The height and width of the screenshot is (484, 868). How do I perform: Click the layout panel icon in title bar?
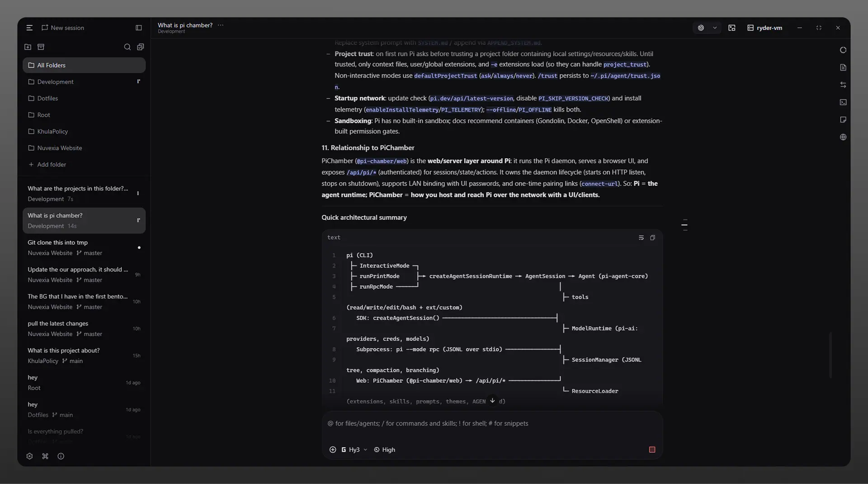click(732, 28)
